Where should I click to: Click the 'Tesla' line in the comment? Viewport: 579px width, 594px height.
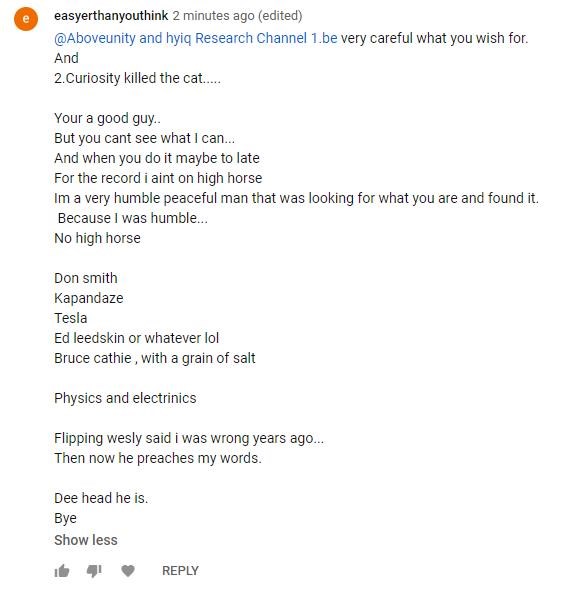(70, 318)
